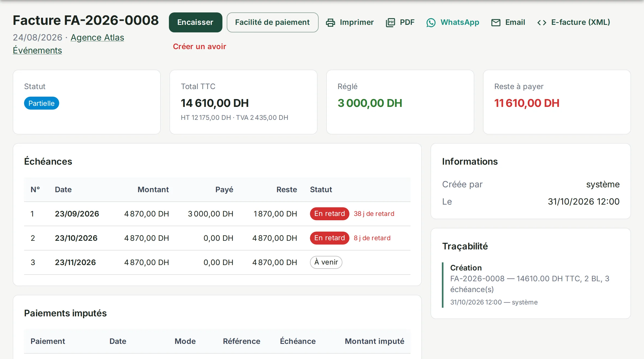Click the Montant imputé column header
The image size is (644, 359).
[375, 341]
